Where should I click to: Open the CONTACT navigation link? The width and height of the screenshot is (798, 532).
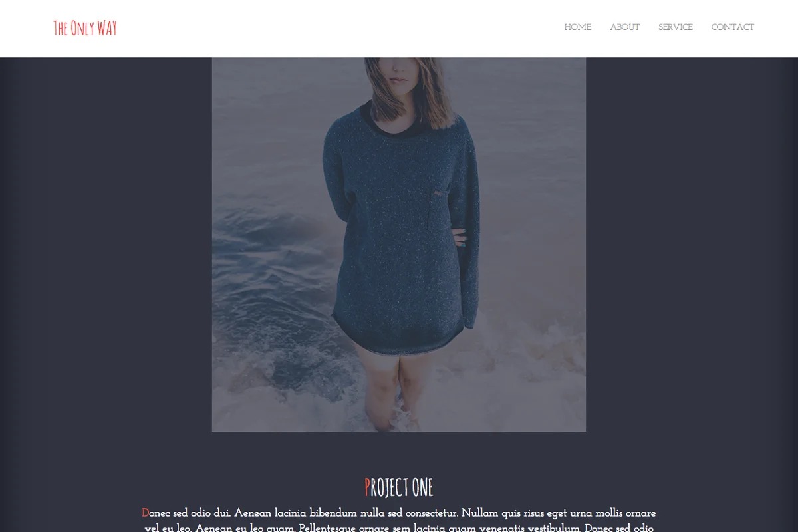(733, 27)
